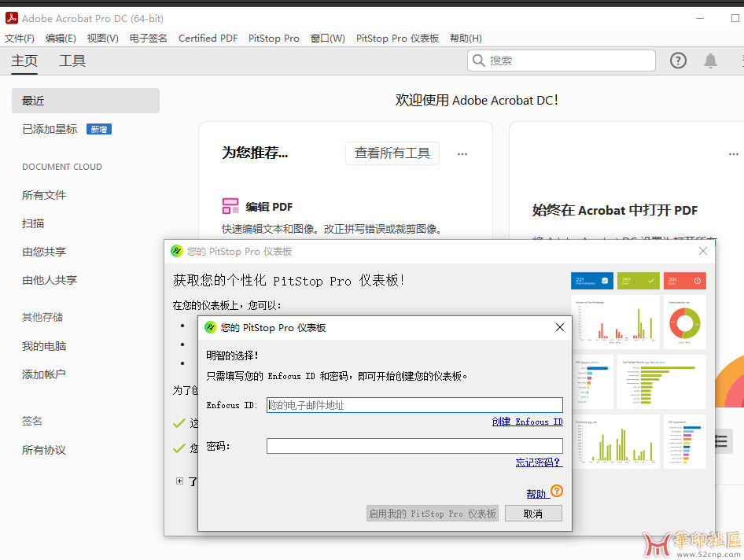744x560 pixels.
Task: Open the PitStop Pro menu
Action: pos(274,38)
